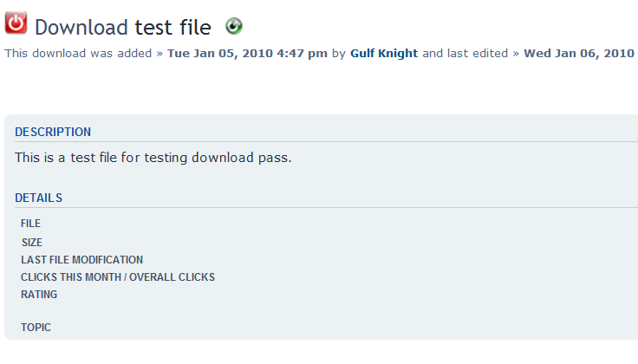Click the red power icon beside the title
638x364 pixels.
coord(16,24)
